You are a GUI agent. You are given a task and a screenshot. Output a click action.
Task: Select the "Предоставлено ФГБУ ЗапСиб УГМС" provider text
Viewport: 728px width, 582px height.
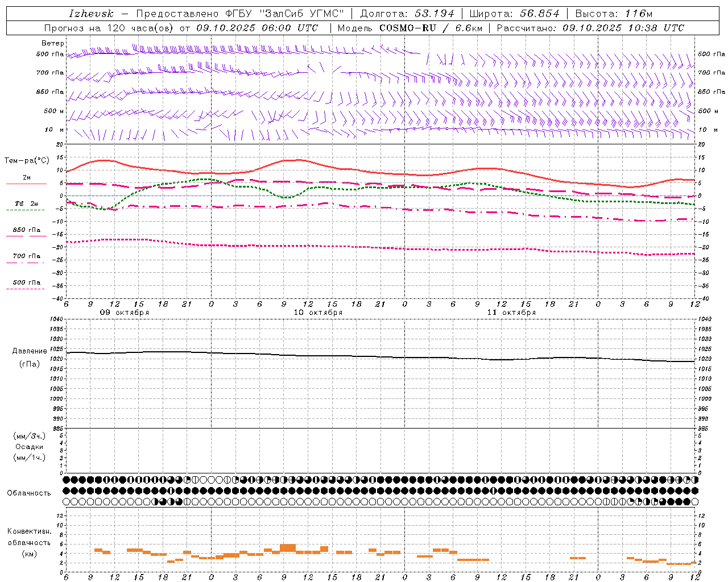(x=241, y=14)
